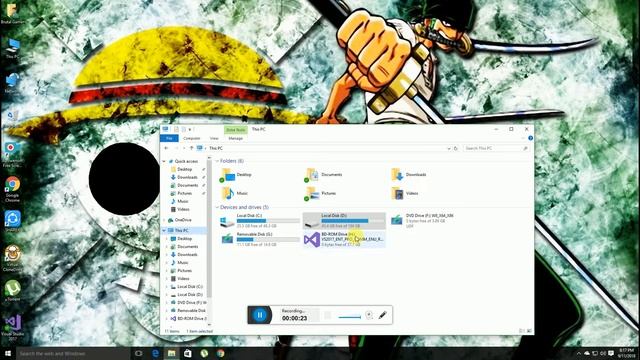640x360 pixels.
Task: Open Explorer help question mark icon
Action: (530, 138)
